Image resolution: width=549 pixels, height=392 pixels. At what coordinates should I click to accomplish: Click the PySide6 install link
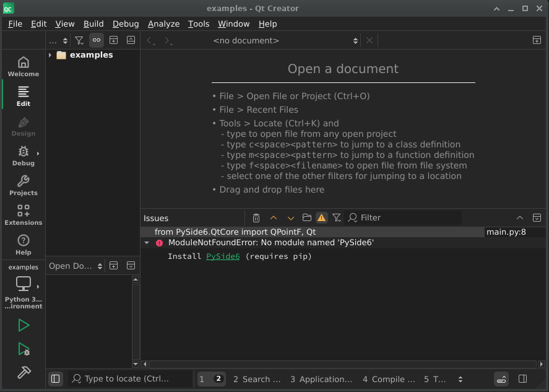(223, 256)
